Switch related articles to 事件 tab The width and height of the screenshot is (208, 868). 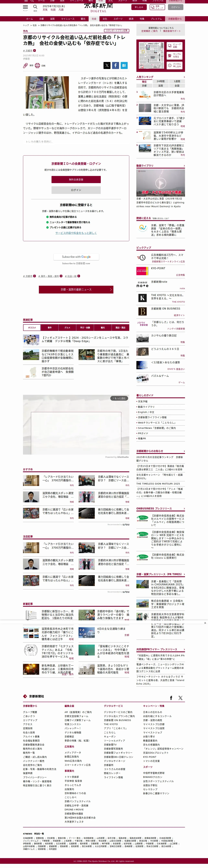[x=50, y=327]
